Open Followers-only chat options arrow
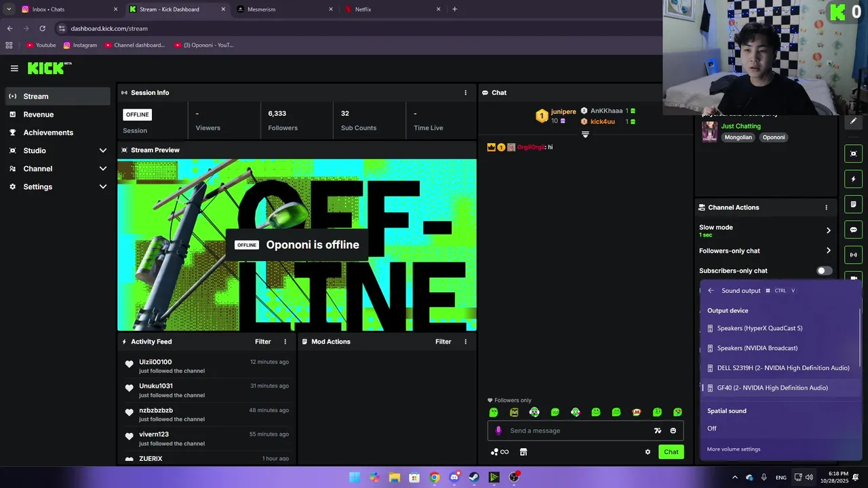Screen dimensions: 868x488 828,251
